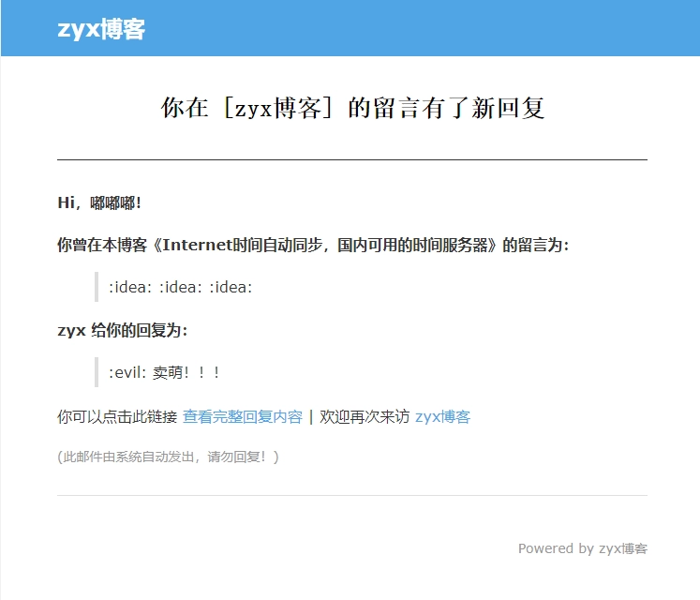700x600 pixels.
Task: Click the gray bar beside the :idea: quote
Action: click(97, 287)
